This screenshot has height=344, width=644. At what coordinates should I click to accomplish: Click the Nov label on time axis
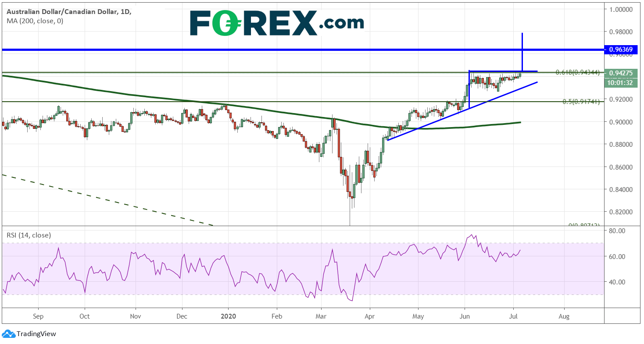[136, 316]
